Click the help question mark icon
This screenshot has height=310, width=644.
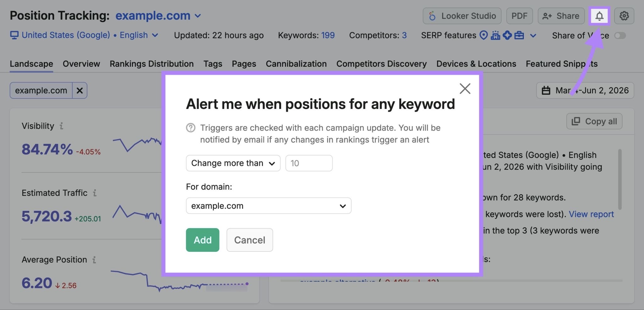(x=191, y=128)
